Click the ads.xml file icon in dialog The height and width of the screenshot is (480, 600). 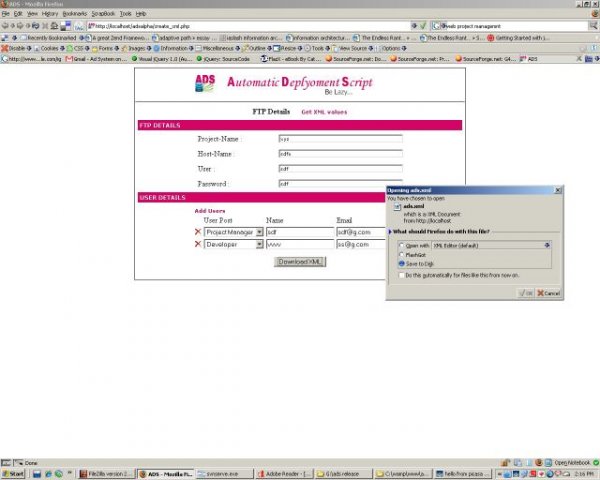click(396, 205)
